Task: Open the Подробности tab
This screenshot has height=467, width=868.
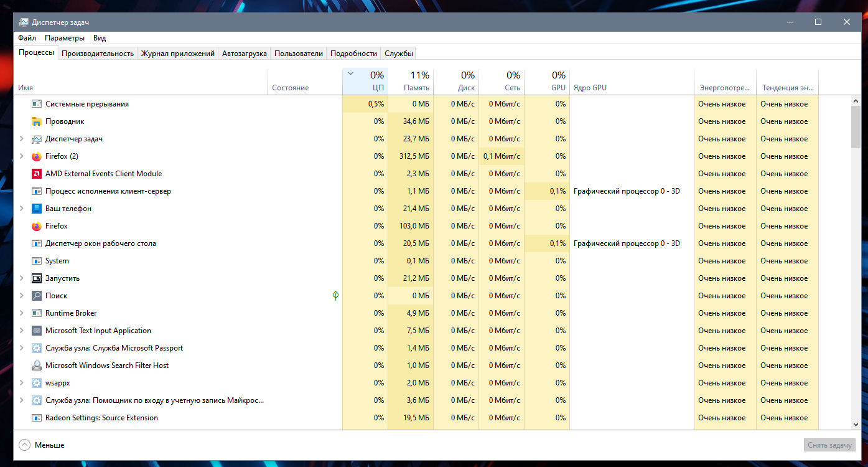Action: (x=354, y=54)
